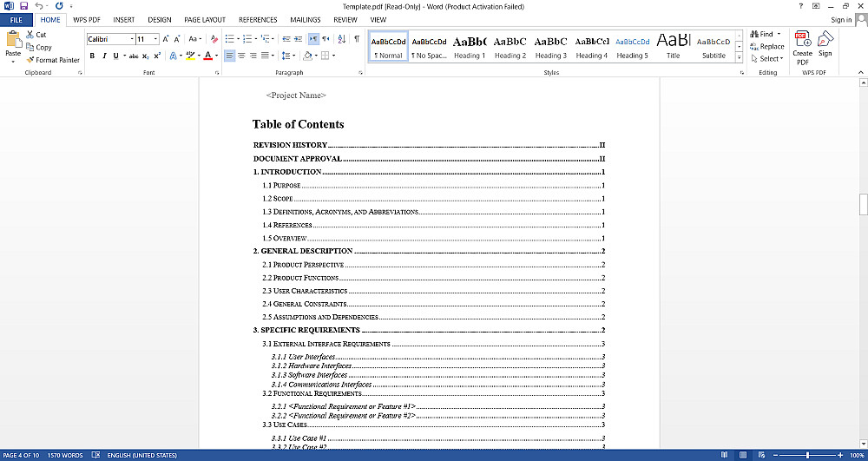Viewport: 868px width, 461px height.
Task: Open the bullets list dropdown
Action: click(238, 39)
